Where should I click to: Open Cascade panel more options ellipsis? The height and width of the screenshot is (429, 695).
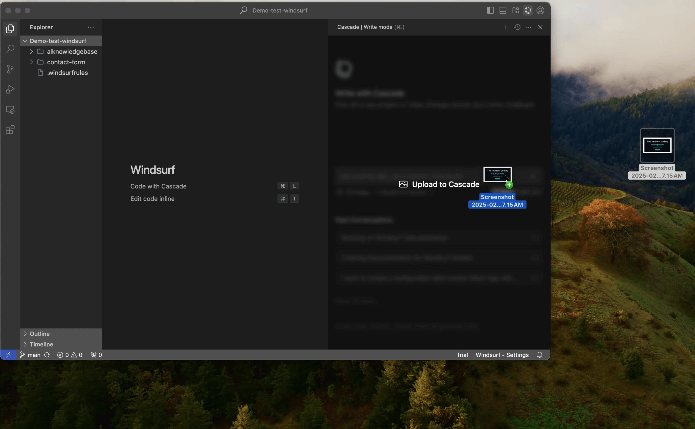(x=528, y=27)
